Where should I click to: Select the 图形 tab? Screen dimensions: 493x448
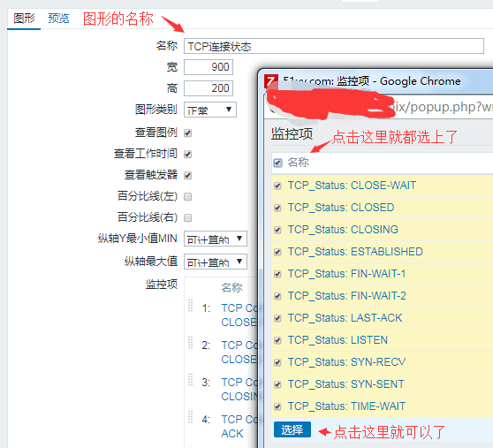tap(24, 19)
